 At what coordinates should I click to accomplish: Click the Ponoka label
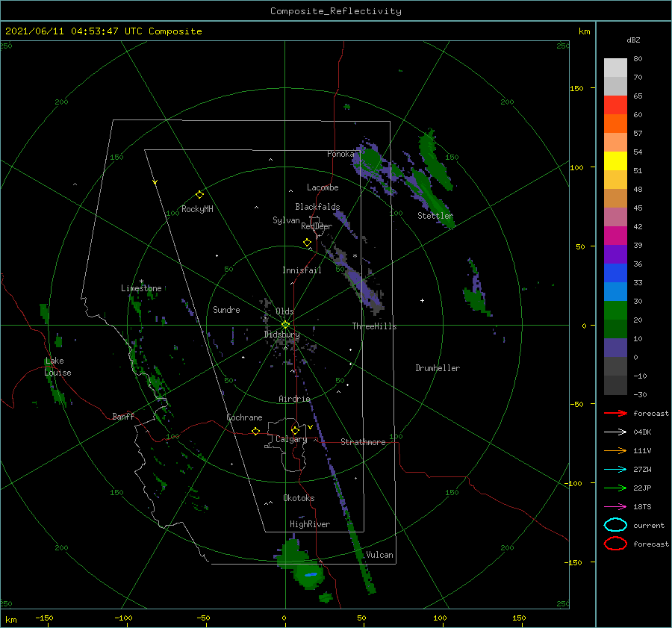[340, 154]
